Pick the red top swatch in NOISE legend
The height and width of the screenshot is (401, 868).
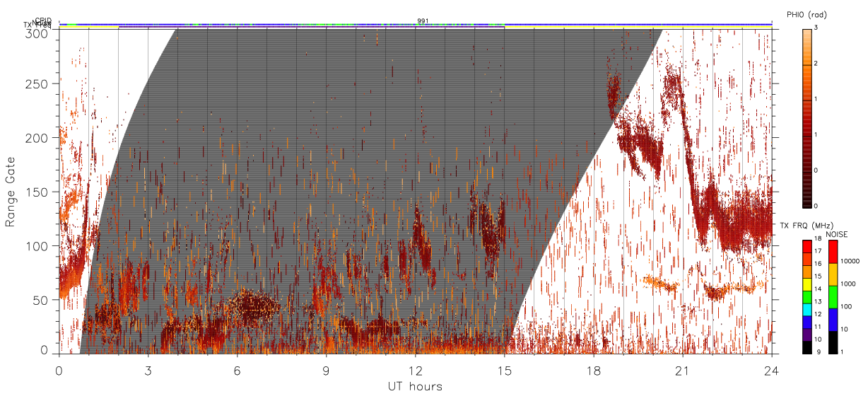tap(834, 252)
